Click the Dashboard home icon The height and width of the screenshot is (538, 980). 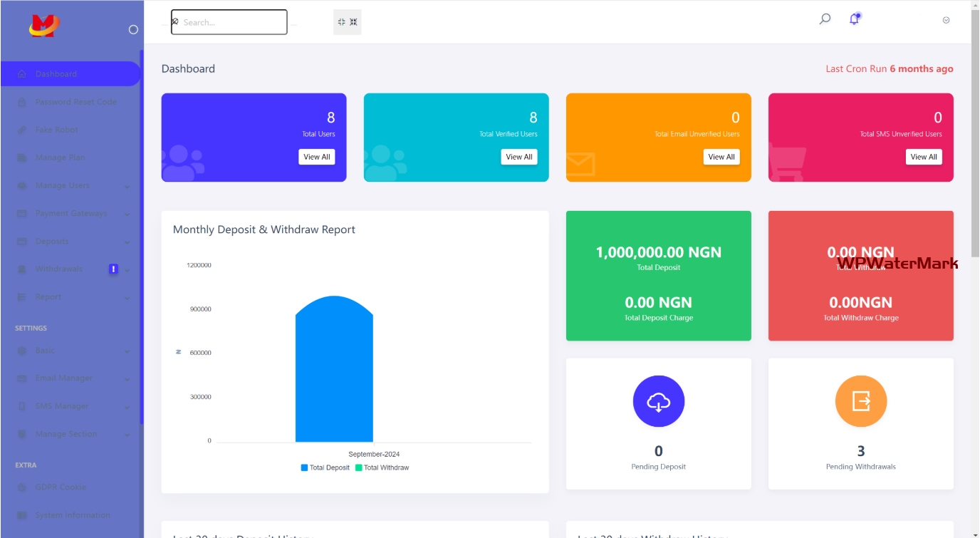(21, 74)
